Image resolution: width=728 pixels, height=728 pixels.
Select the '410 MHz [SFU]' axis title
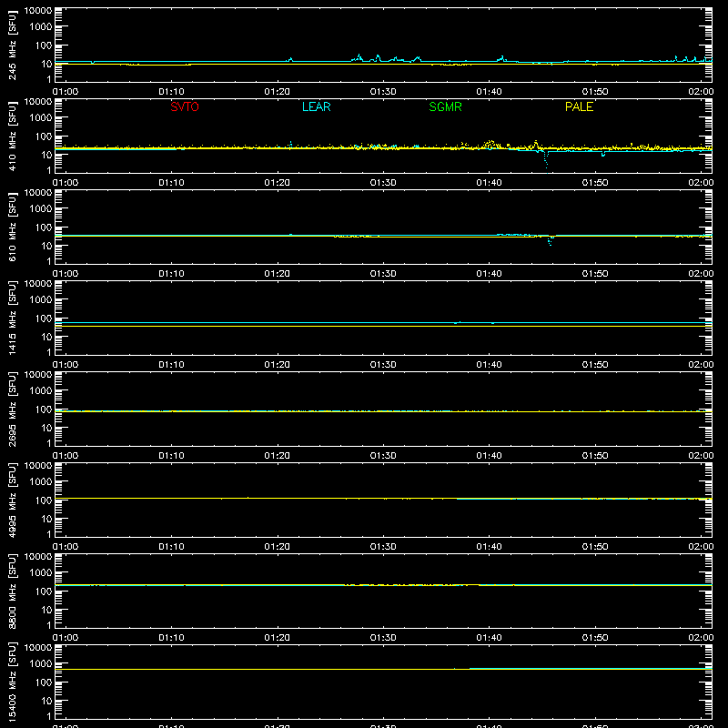[13, 136]
